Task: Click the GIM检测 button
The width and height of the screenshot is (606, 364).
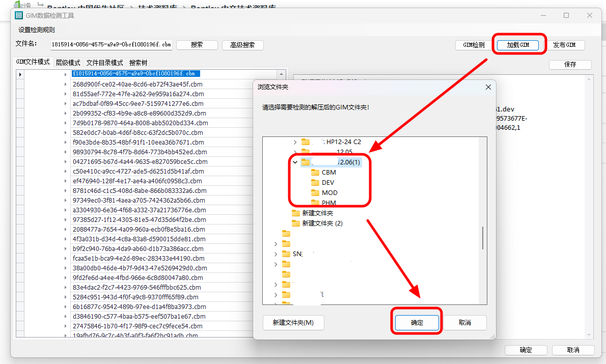Action: (x=474, y=45)
